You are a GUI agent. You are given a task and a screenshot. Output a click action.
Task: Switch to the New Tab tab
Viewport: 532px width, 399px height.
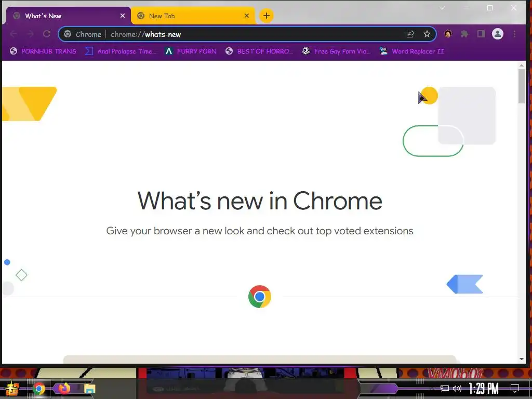pos(193,16)
